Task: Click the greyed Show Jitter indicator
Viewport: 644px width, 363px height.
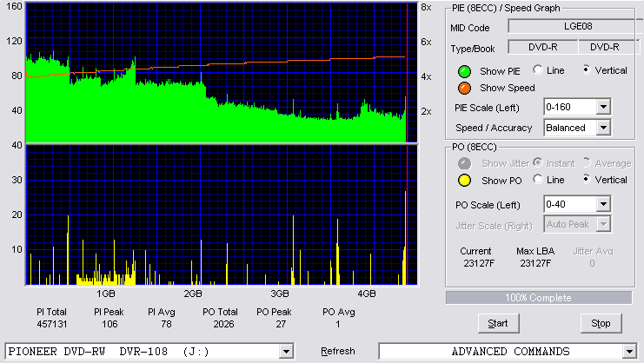Action: tap(464, 163)
